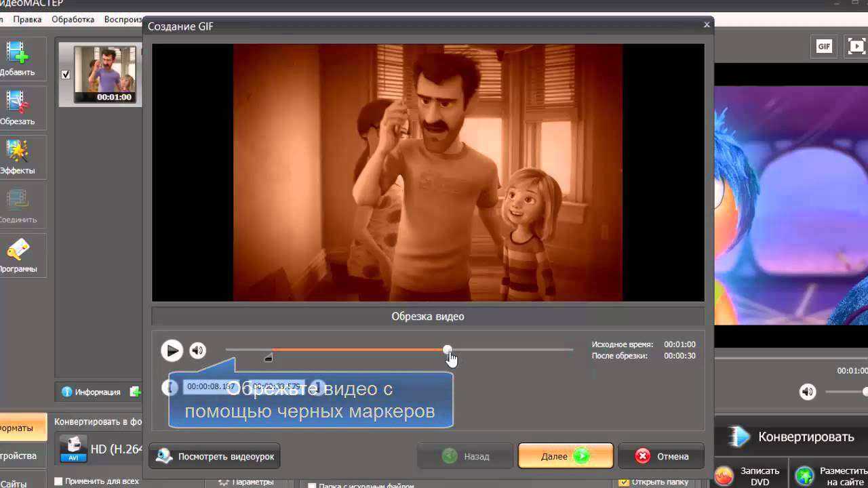
Task: Click the HD (H.264 format name
Action: click(x=115, y=449)
